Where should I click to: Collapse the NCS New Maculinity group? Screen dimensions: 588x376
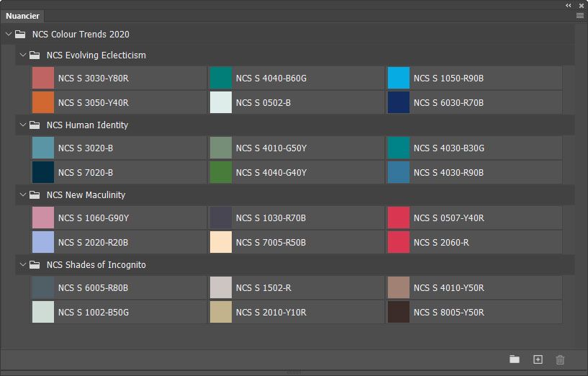[x=23, y=194]
